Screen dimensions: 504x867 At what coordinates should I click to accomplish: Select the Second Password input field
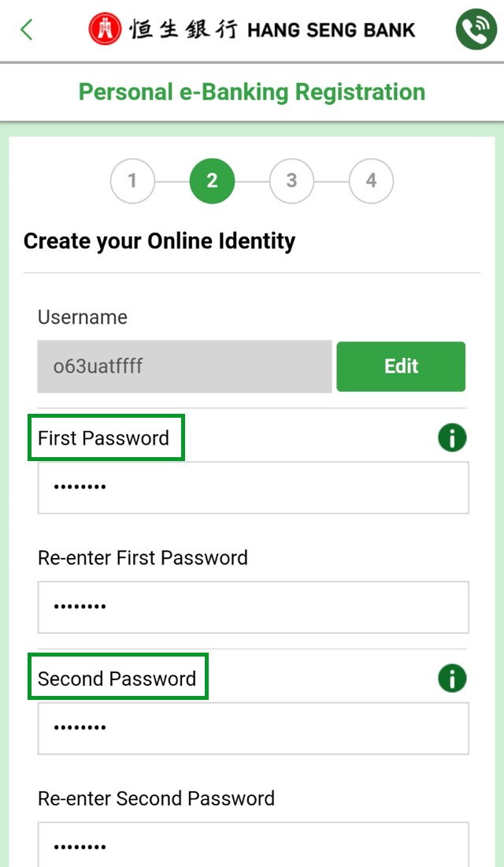click(x=252, y=727)
